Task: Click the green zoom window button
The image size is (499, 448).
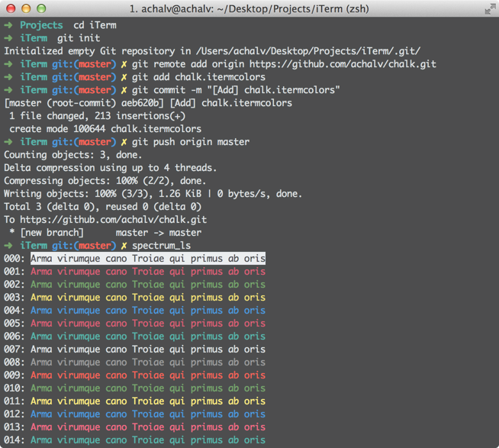Action: tap(41, 8)
